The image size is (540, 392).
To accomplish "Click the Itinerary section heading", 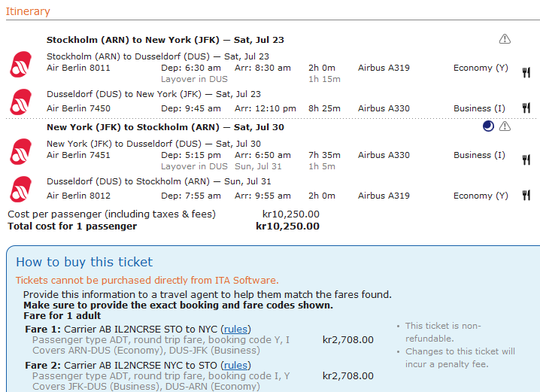I will (x=28, y=11).
